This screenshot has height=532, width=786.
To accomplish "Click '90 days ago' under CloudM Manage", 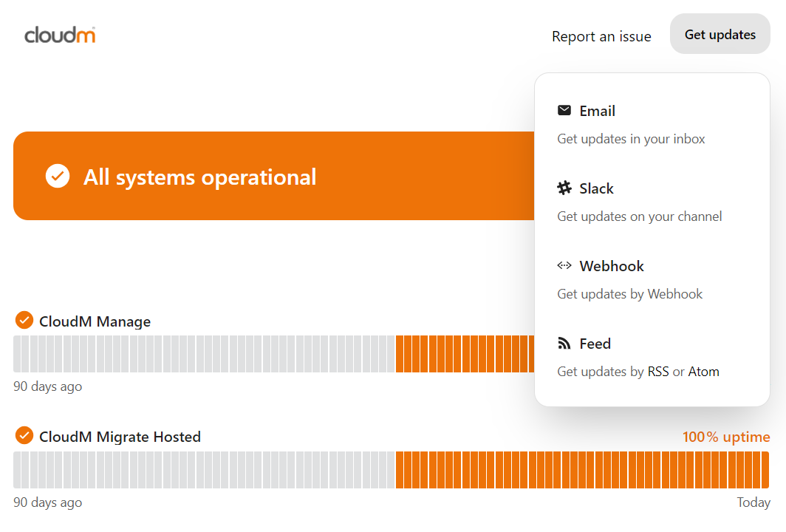I will [x=47, y=386].
